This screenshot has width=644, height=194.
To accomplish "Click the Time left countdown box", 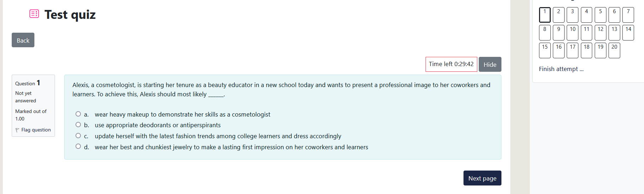I will (451, 64).
